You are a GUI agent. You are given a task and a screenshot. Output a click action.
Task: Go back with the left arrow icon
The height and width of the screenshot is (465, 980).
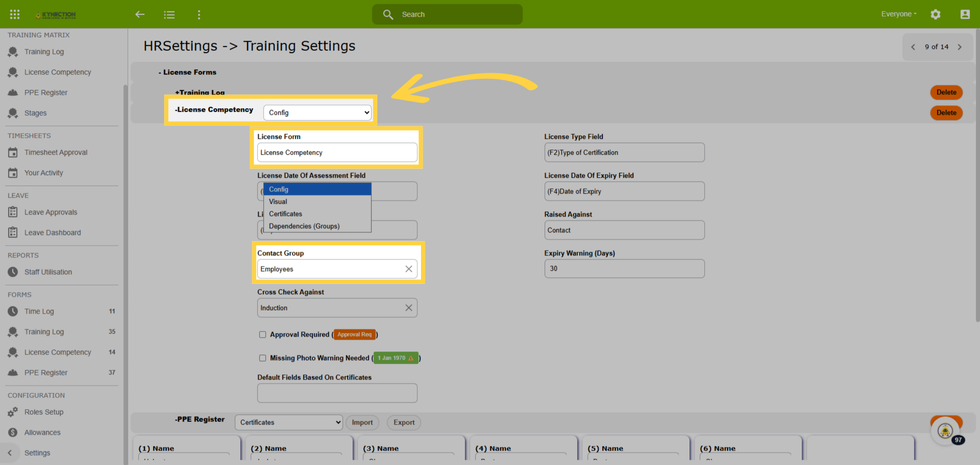point(140,15)
